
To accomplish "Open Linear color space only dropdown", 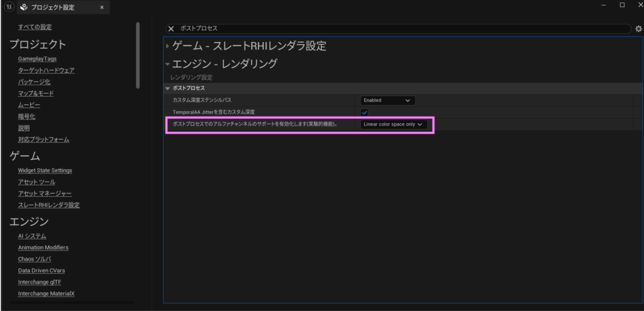I will pyautogui.click(x=394, y=124).
